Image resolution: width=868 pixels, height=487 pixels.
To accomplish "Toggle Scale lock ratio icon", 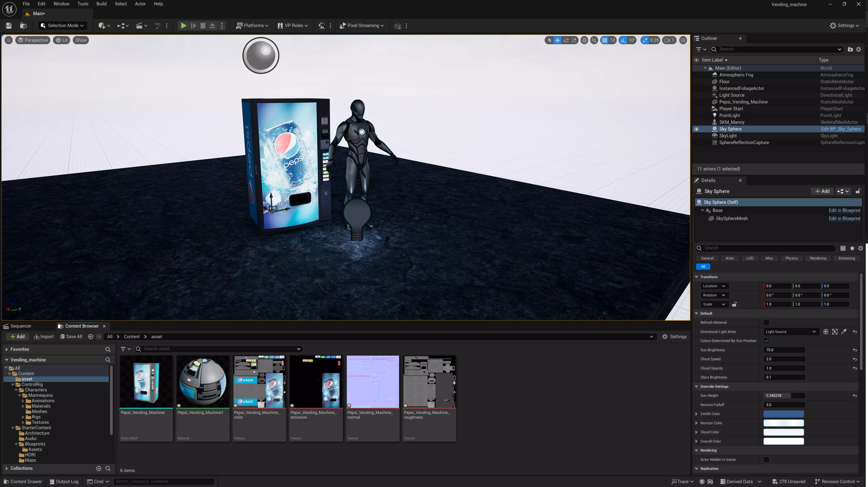I will pos(734,304).
